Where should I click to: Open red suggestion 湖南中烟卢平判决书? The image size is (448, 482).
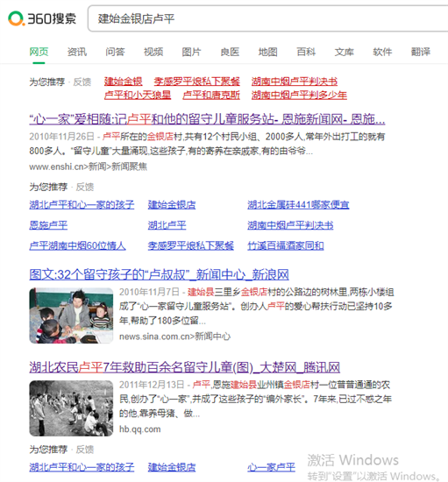pyautogui.click(x=295, y=82)
